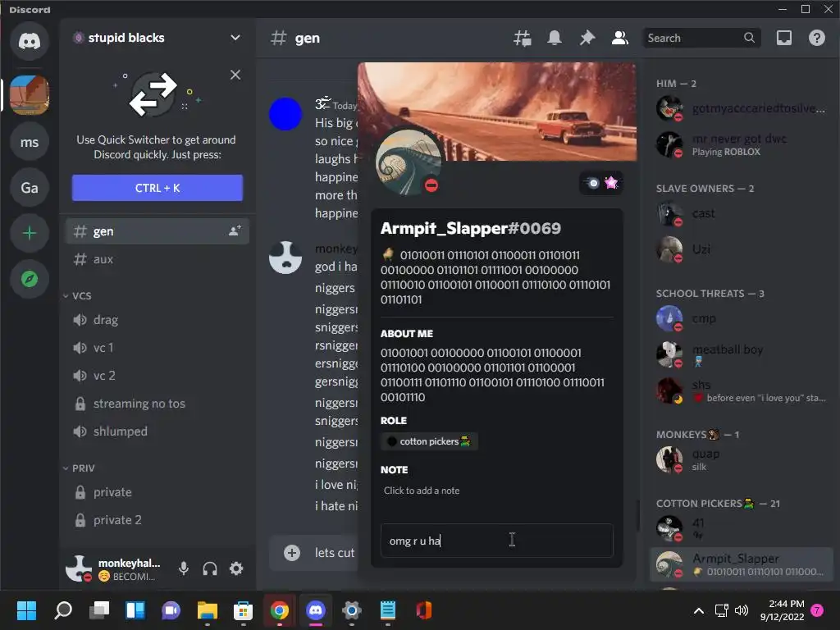Open notification count badge in tray
840x630 pixels.
[x=817, y=610]
